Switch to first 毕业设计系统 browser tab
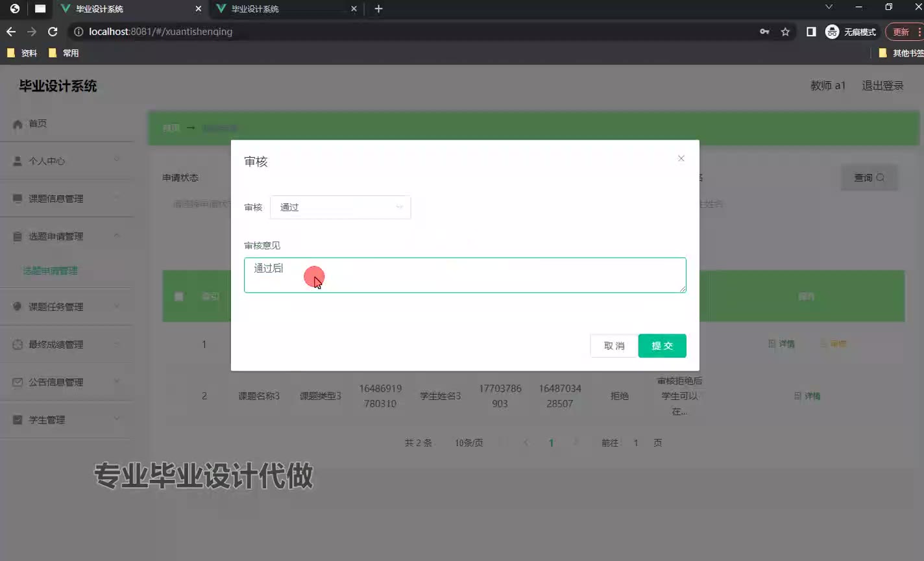 (x=130, y=9)
